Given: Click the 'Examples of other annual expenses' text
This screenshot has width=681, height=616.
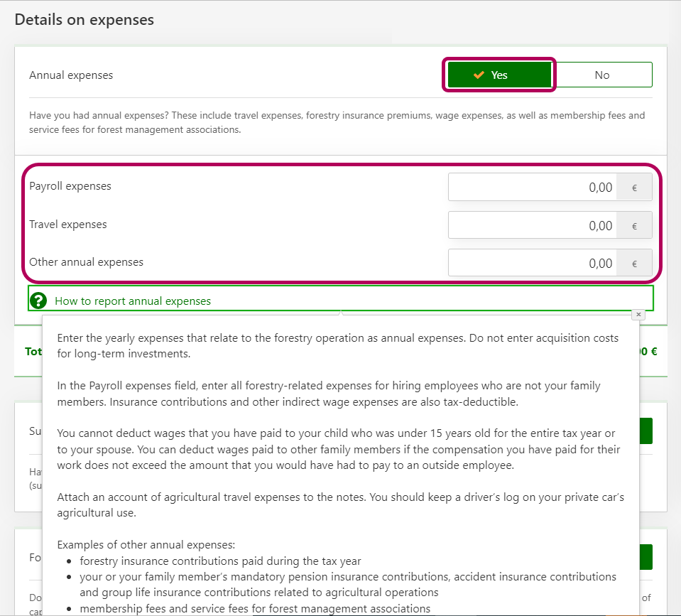Looking at the screenshot, I should coord(146,545).
